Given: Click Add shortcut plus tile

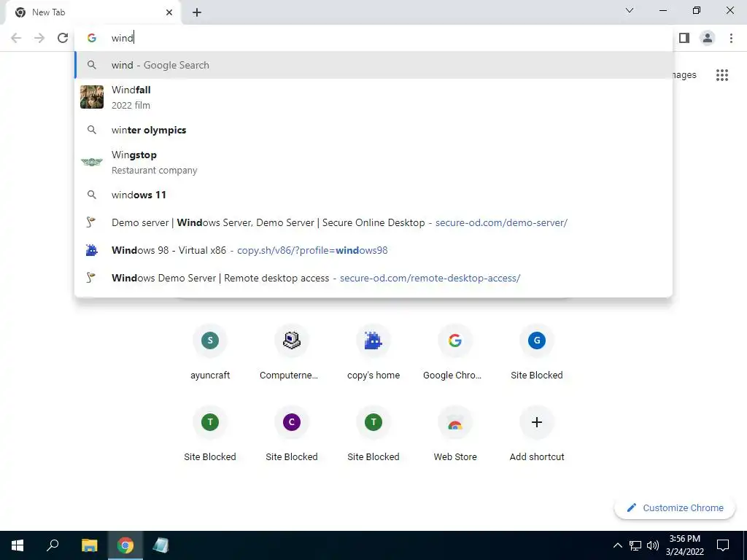Looking at the screenshot, I should (537, 434).
